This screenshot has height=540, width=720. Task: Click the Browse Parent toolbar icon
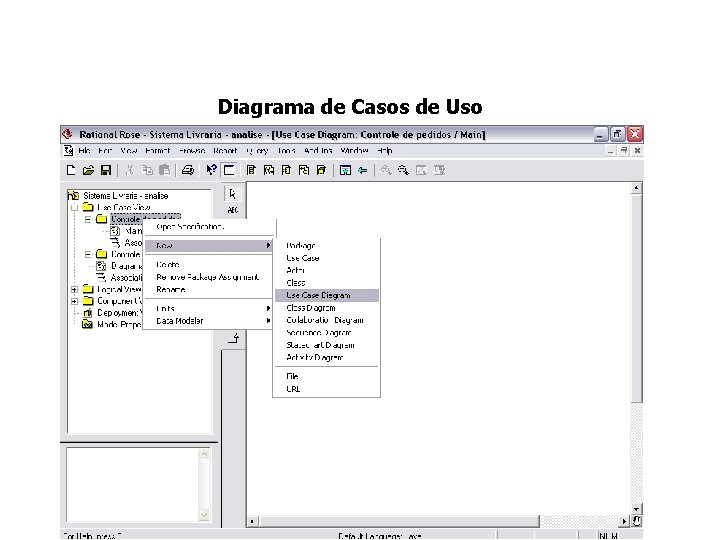345,170
